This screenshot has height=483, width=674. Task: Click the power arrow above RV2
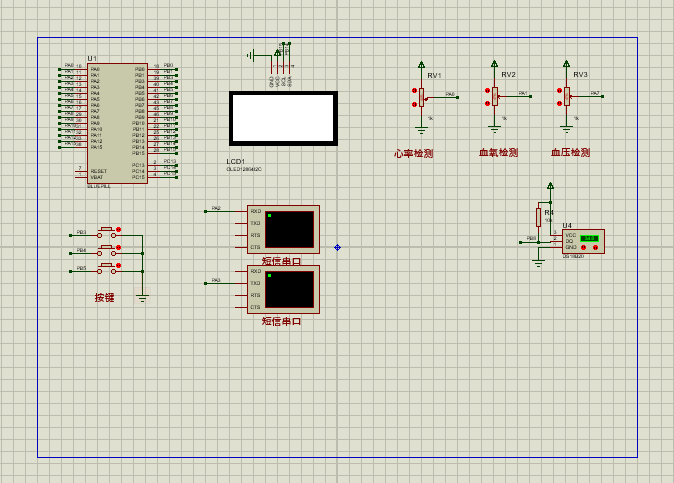coord(495,64)
